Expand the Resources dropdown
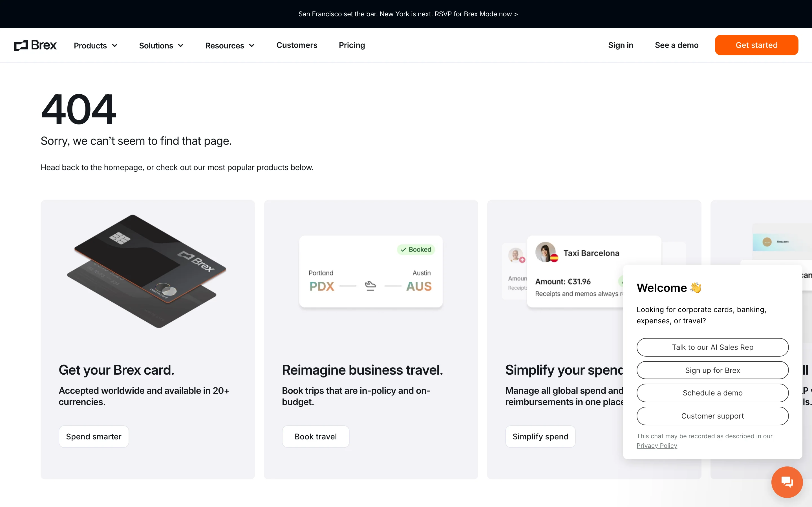Viewport: 812px width, 507px height. pyautogui.click(x=230, y=45)
